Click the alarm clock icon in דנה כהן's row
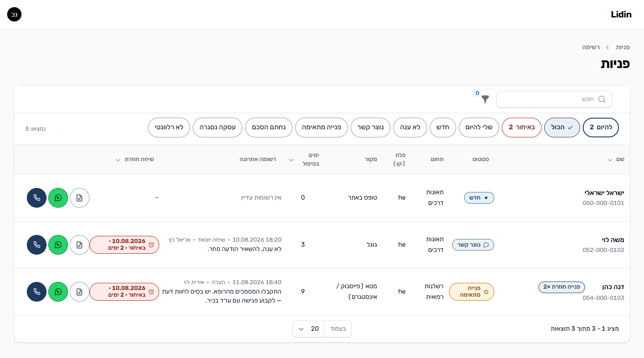644x358 pixels. (151, 292)
